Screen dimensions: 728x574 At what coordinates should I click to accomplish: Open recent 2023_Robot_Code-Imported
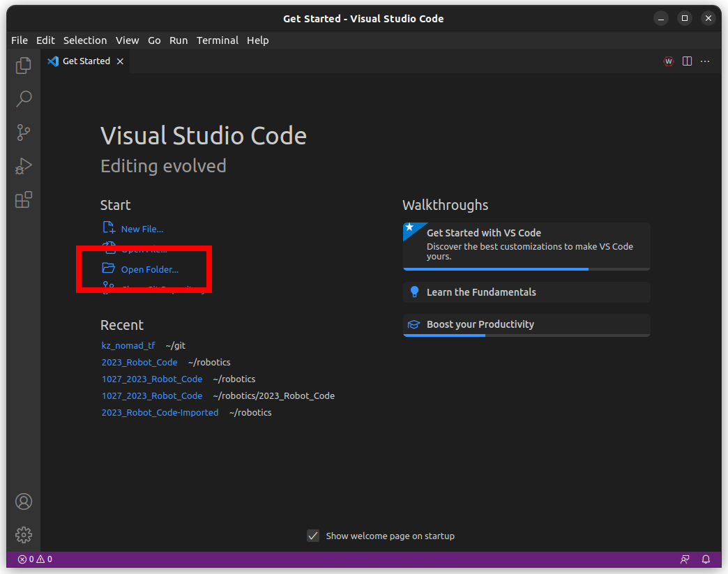pos(160,412)
